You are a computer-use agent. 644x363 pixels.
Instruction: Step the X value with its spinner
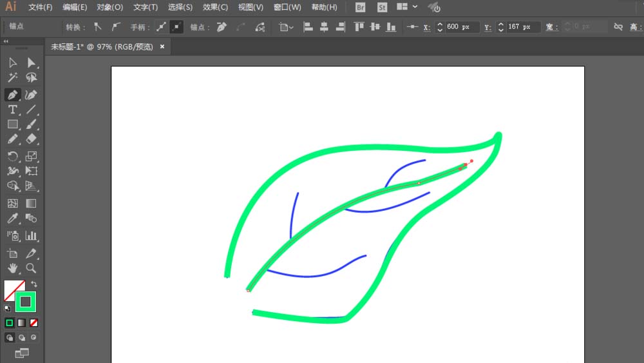(440, 26)
